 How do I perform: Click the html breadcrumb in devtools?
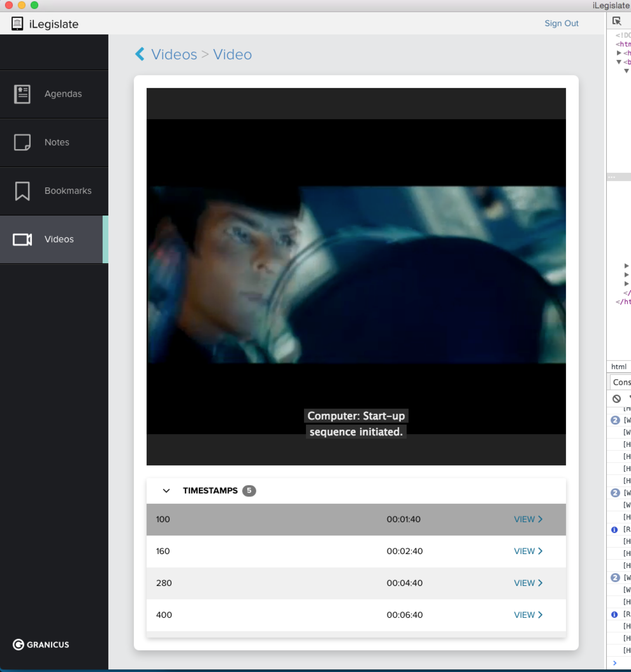(619, 367)
